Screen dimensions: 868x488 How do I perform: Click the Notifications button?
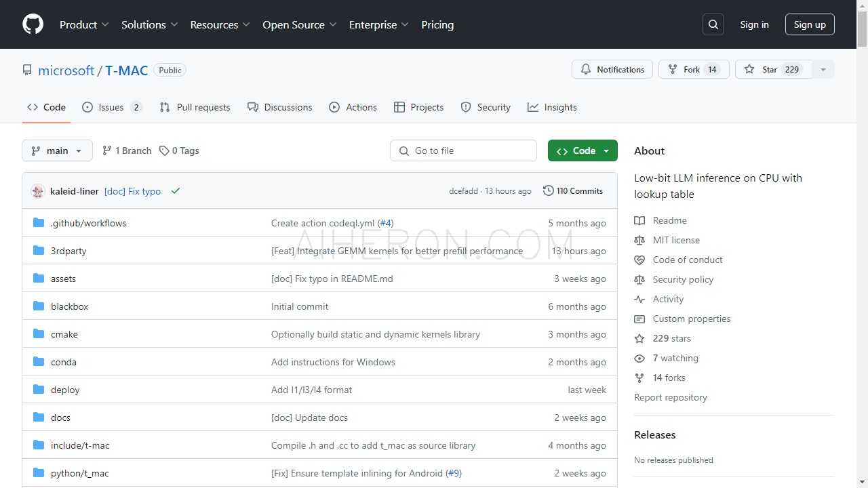click(x=612, y=69)
